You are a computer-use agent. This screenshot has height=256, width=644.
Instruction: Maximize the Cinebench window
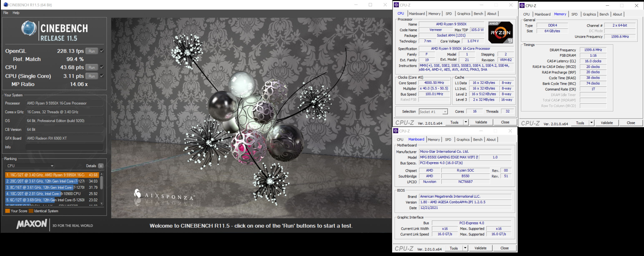point(370,5)
